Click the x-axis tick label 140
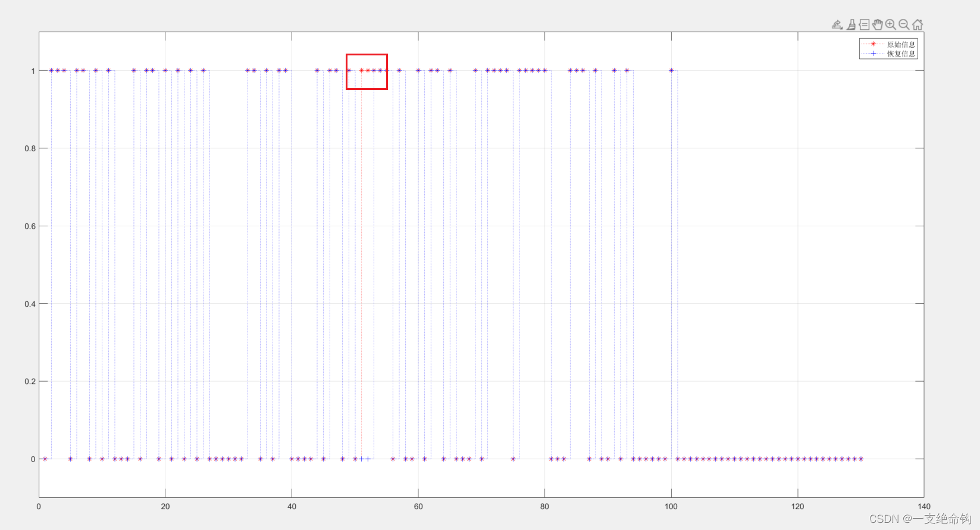The width and height of the screenshot is (980, 530). point(924,506)
